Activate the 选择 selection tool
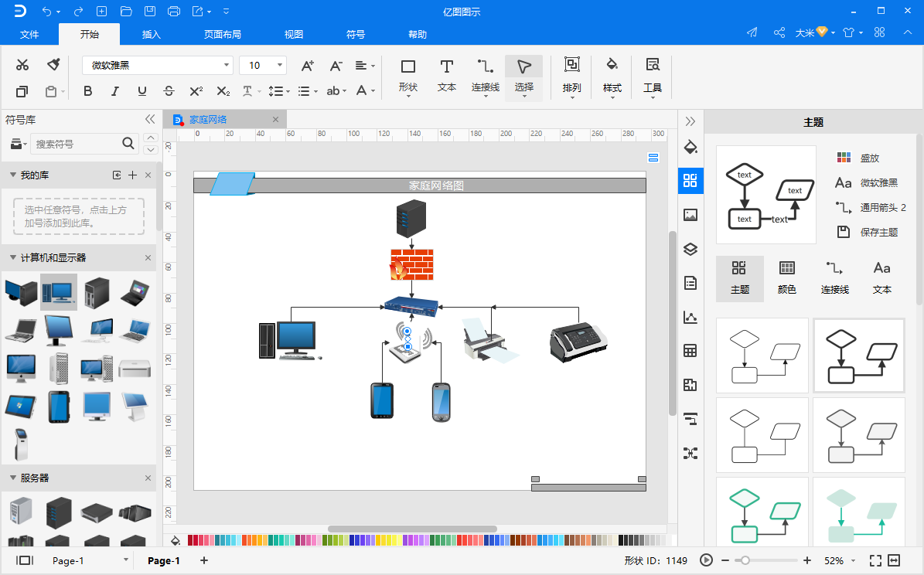 click(524, 78)
